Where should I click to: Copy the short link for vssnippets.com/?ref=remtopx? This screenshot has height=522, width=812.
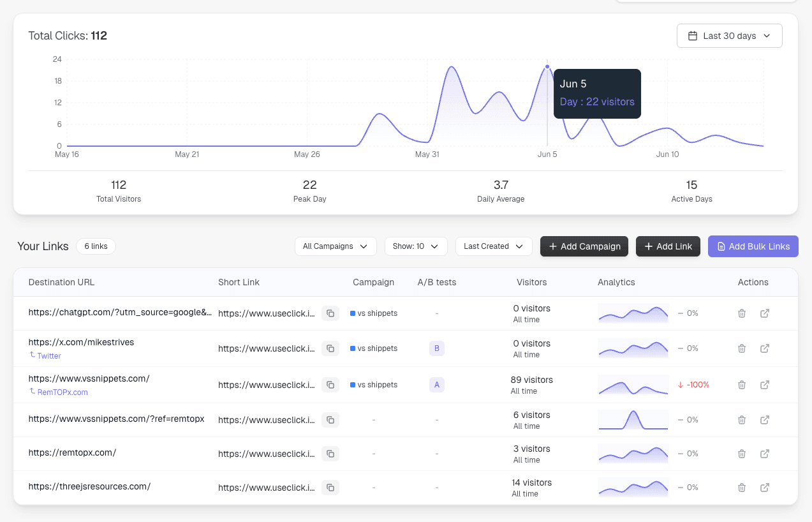[330, 420]
